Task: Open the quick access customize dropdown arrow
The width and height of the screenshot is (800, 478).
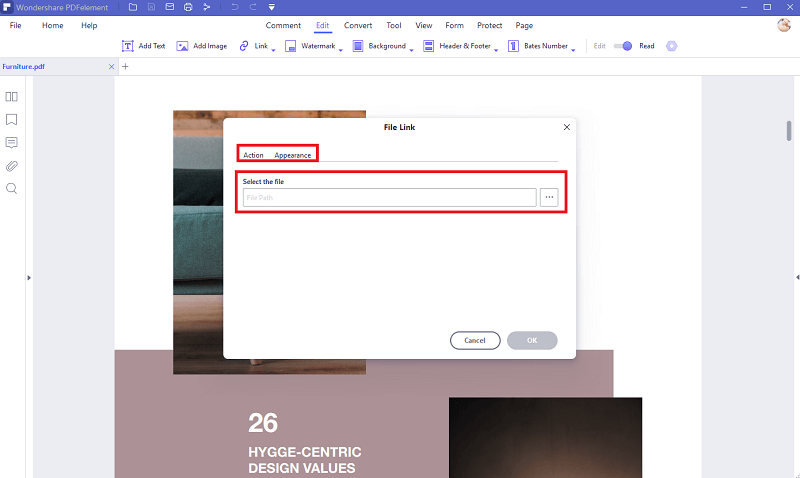Action: (x=271, y=7)
